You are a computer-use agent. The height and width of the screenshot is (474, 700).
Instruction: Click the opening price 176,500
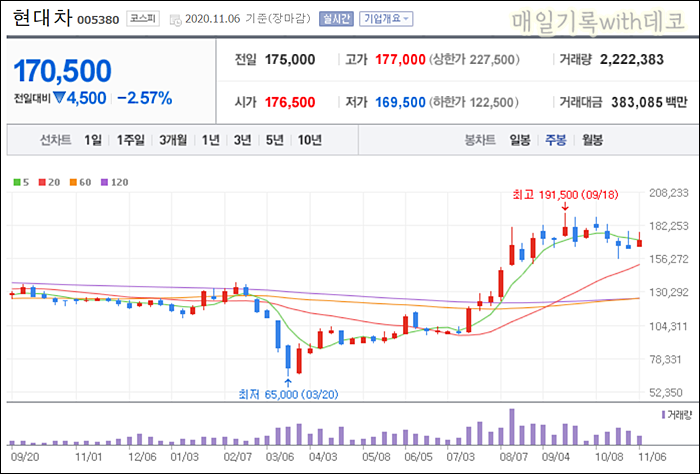[x=290, y=102]
